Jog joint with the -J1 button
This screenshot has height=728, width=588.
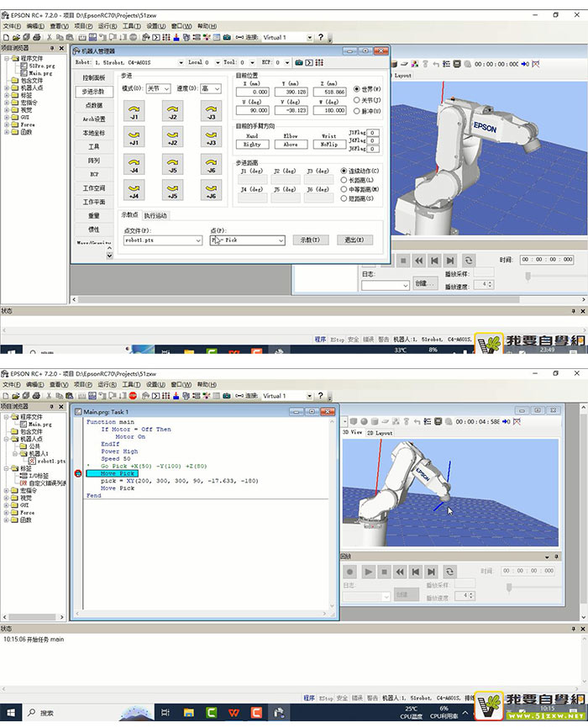tap(134, 112)
